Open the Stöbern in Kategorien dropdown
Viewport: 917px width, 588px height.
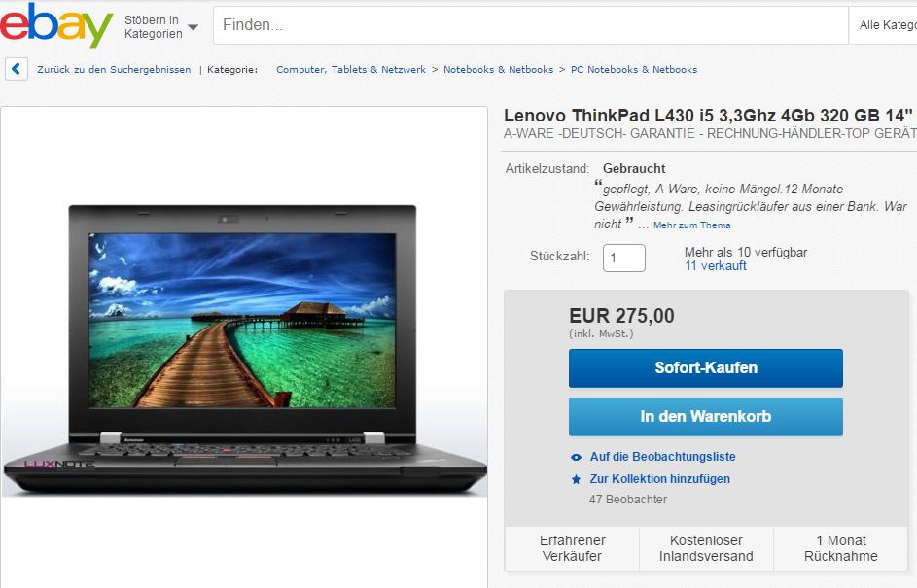point(161,27)
